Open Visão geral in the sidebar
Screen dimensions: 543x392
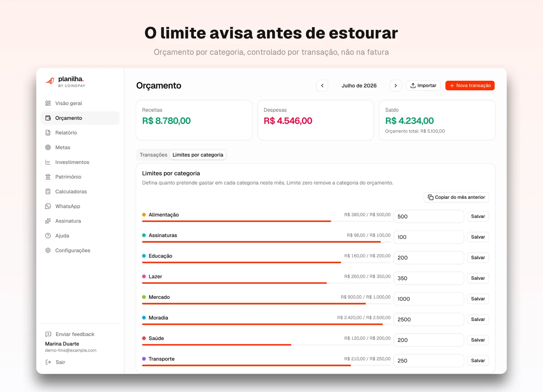(x=80, y=103)
